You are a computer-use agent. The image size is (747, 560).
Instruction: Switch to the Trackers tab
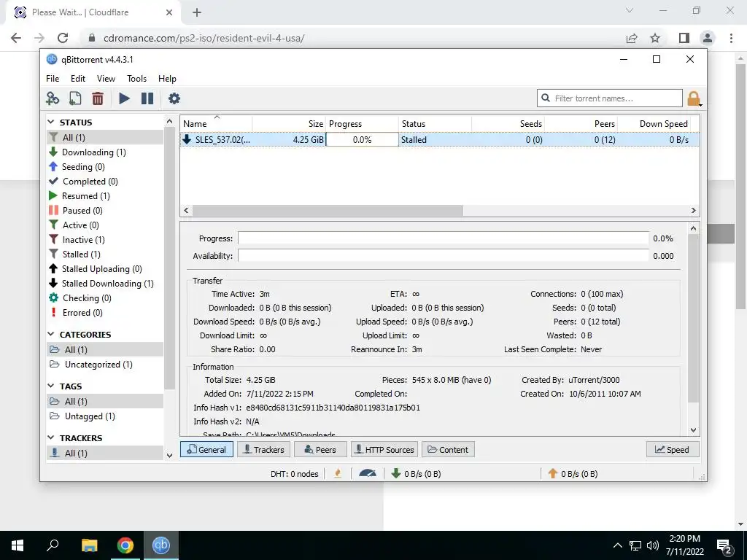click(x=263, y=449)
